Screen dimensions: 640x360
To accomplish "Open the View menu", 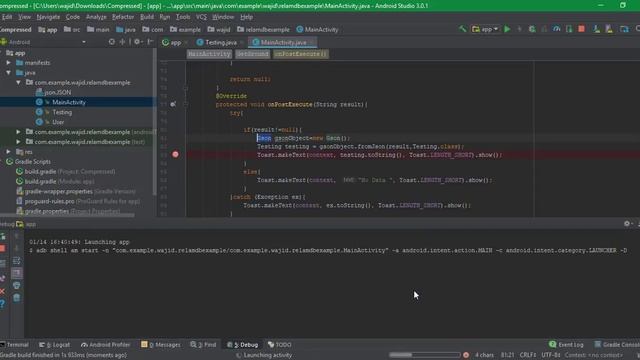I will [x=24, y=17].
